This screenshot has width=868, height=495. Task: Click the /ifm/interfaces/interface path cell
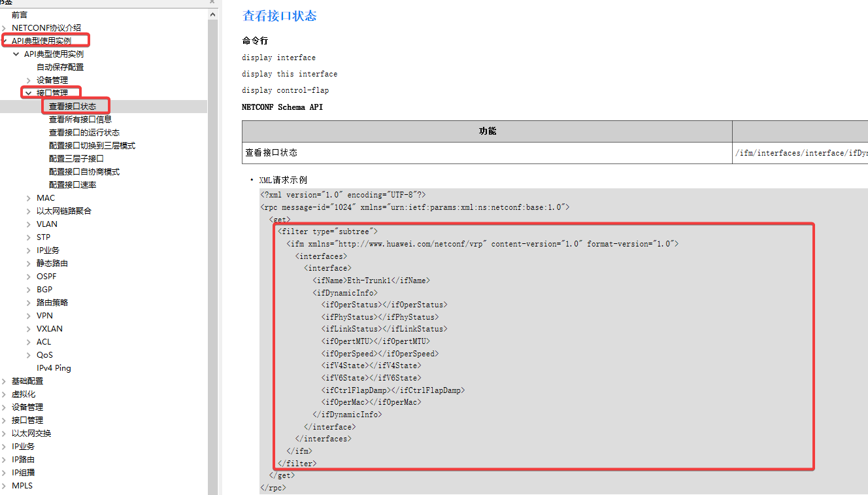[801, 153]
